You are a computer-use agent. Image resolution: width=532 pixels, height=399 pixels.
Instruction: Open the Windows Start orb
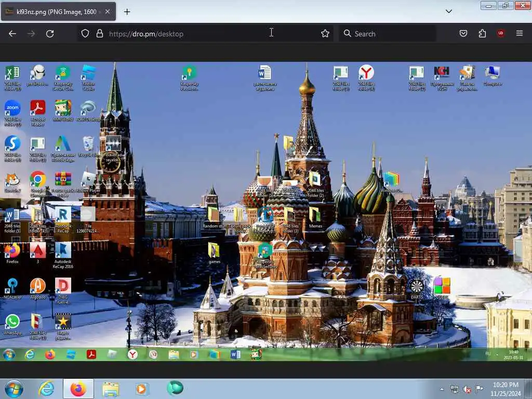click(14, 389)
